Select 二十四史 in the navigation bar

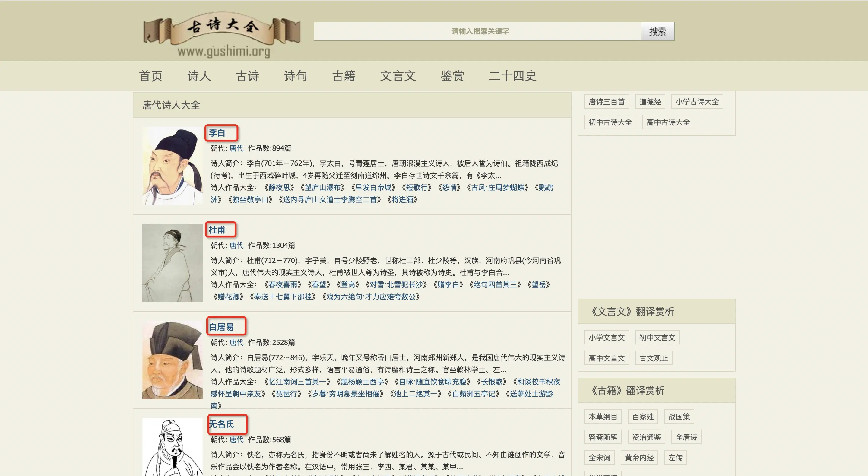(x=512, y=76)
